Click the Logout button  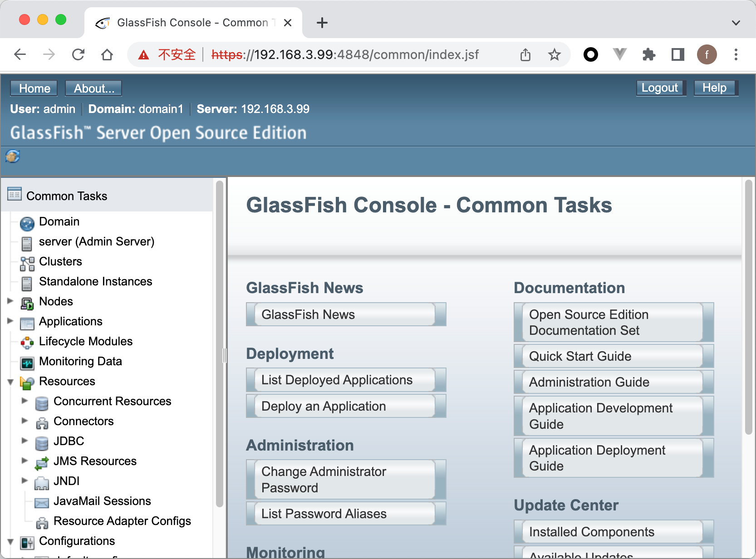pos(660,88)
